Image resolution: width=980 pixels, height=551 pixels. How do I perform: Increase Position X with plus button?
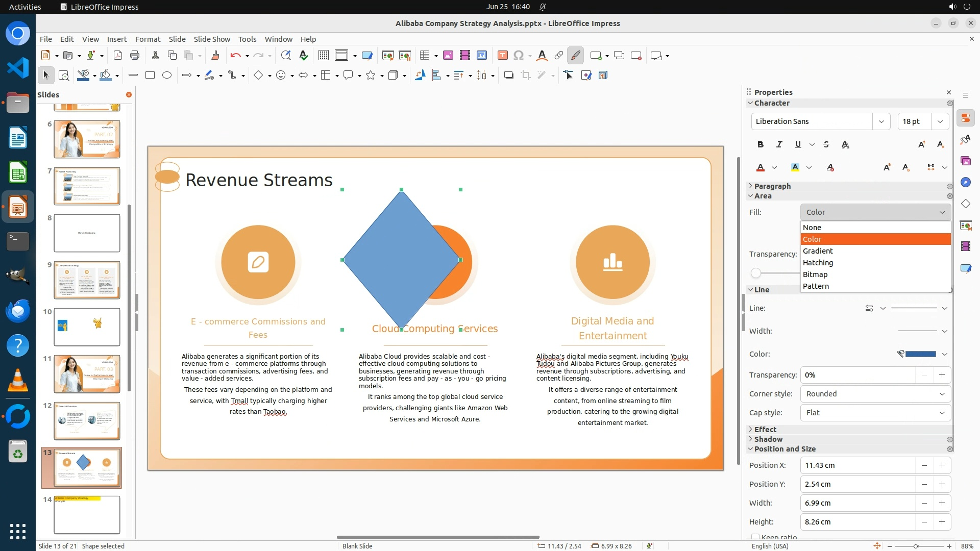(942, 465)
